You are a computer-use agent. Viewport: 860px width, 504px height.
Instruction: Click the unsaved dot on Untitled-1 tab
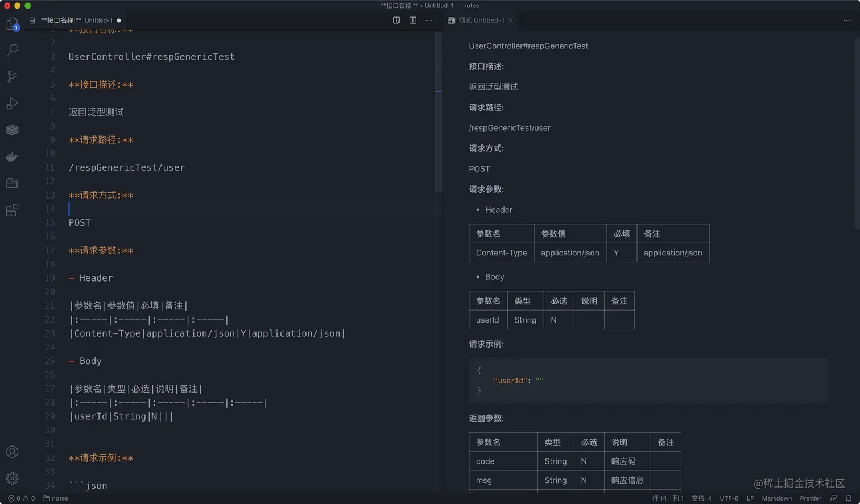coord(119,20)
